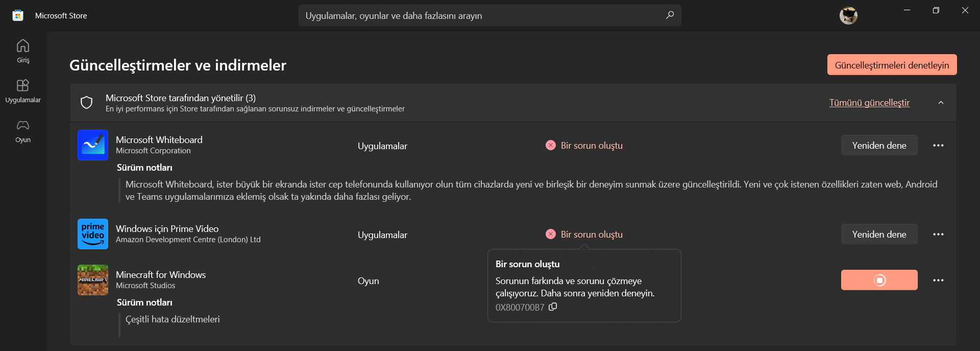Copy the error code 0X800700B7
Image resolution: width=980 pixels, height=351 pixels.
point(553,307)
